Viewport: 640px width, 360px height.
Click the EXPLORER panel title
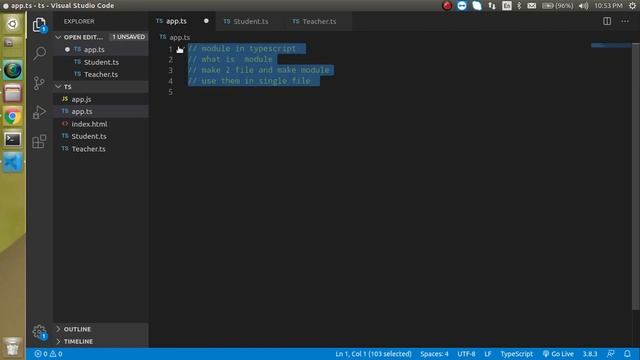coord(79,21)
